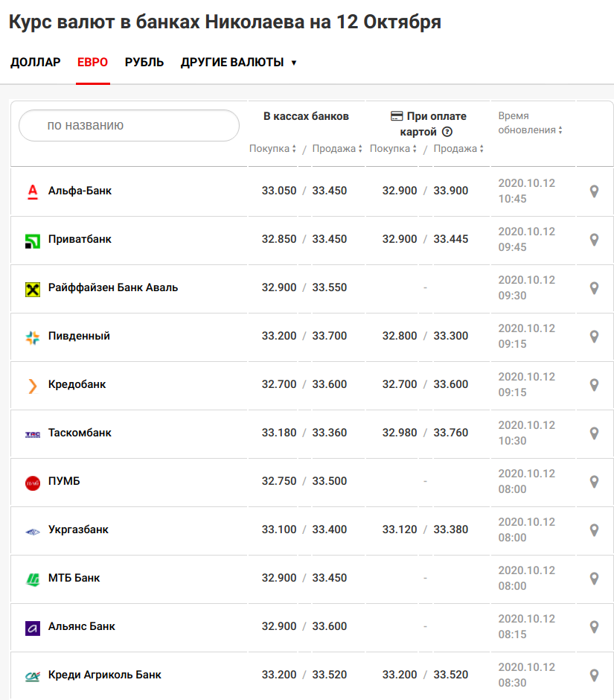Screen dimensions: 614x700
Task: Click Альфа-Банк update time 10:45
Action: click(x=512, y=199)
